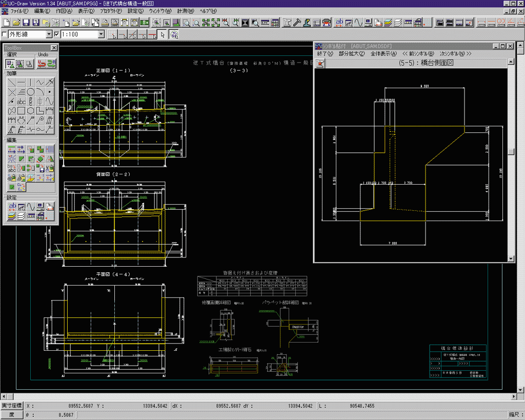Screen dimensions: 525x420
Task: Click the red Undo arrow in ToolBox
Action: coord(42,64)
